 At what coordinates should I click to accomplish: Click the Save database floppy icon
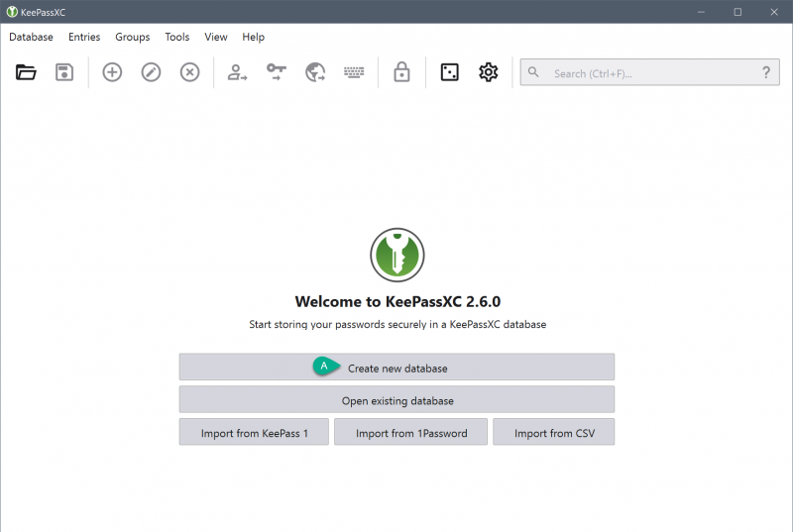[x=64, y=72]
